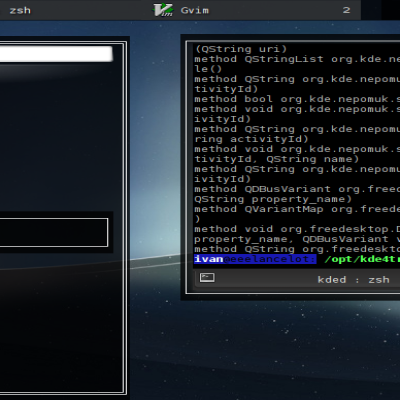
Task: Click the 'method QDBusVariant org.freed' line
Action: tap(297, 189)
